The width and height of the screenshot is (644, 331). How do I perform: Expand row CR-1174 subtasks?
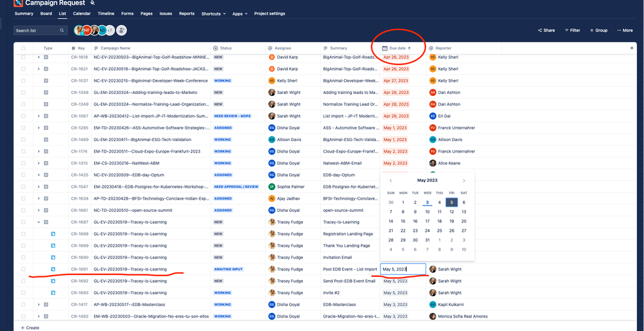39,151
